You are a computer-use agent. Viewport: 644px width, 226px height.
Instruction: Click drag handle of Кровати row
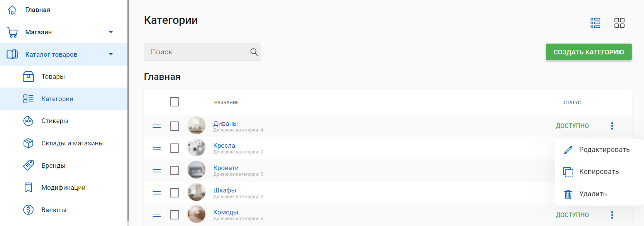[x=157, y=170]
